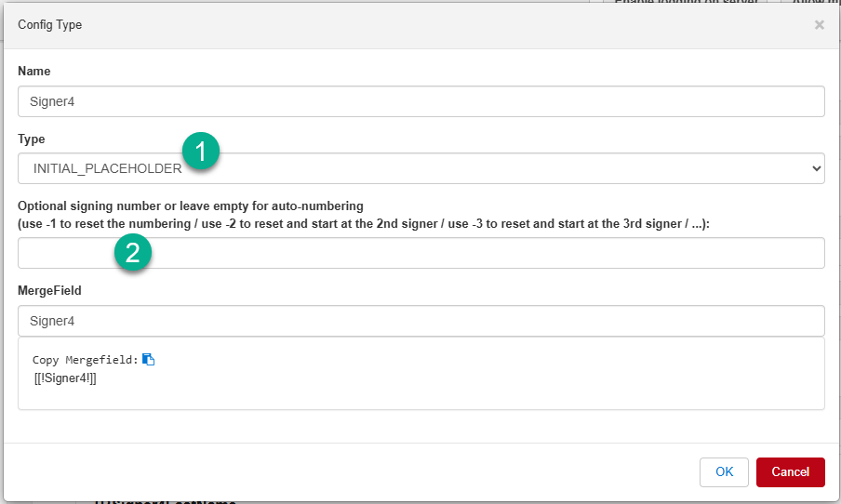Close the Config Type dialog with X
This screenshot has height=504, width=841.
point(819,25)
